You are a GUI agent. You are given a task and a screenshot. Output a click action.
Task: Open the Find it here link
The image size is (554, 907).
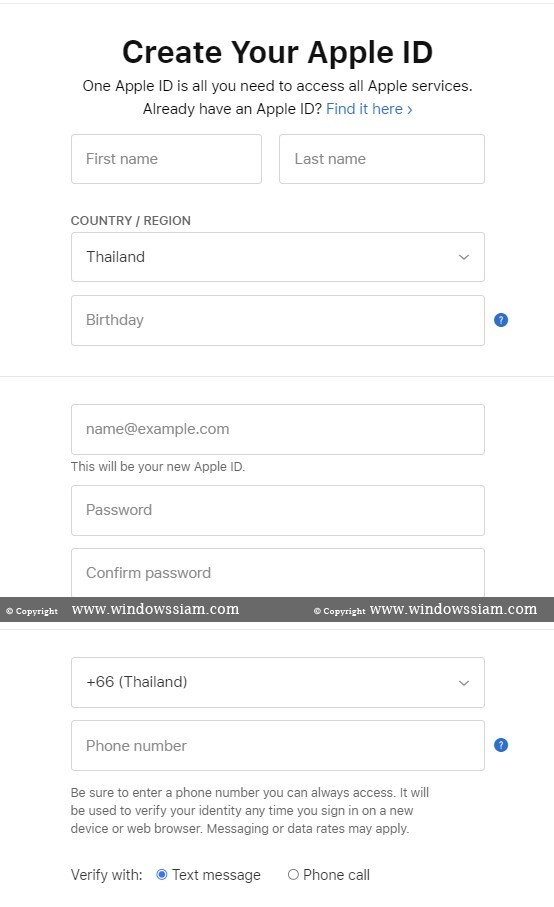pyautogui.click(x=369, y=109)
